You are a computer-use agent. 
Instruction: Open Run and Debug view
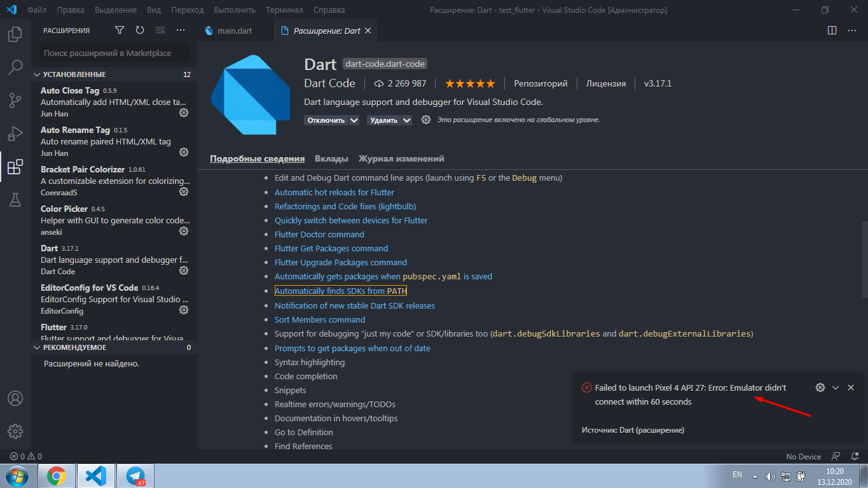(x=15, y=134)
